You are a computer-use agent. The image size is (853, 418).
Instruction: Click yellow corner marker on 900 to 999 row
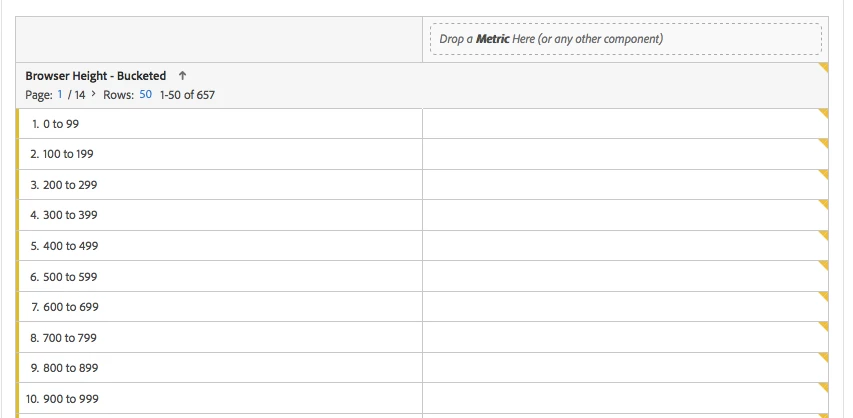pos(823,388)
